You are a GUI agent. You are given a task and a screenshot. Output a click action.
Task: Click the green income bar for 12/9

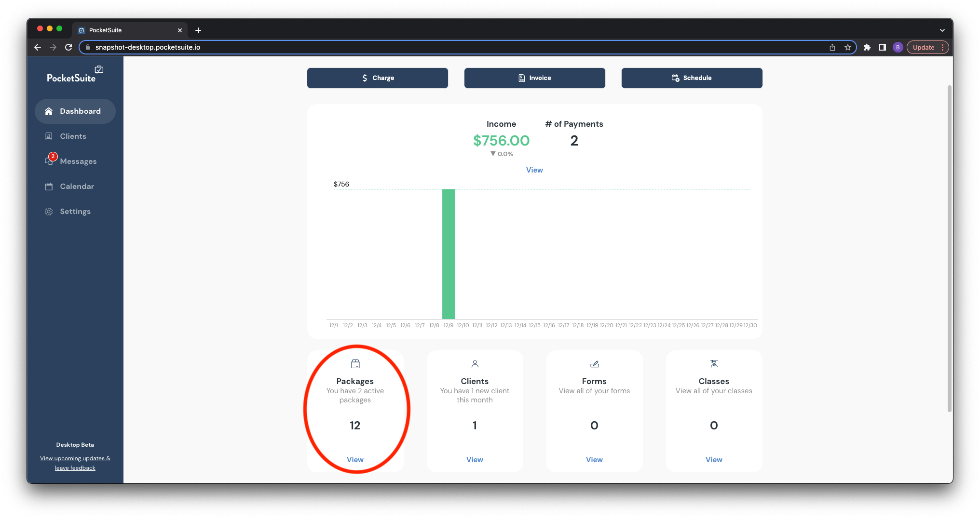[x=449, y=254]
